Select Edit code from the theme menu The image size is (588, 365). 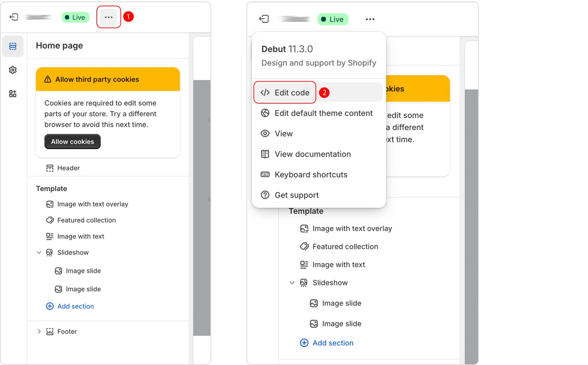[x=292, y=93]
